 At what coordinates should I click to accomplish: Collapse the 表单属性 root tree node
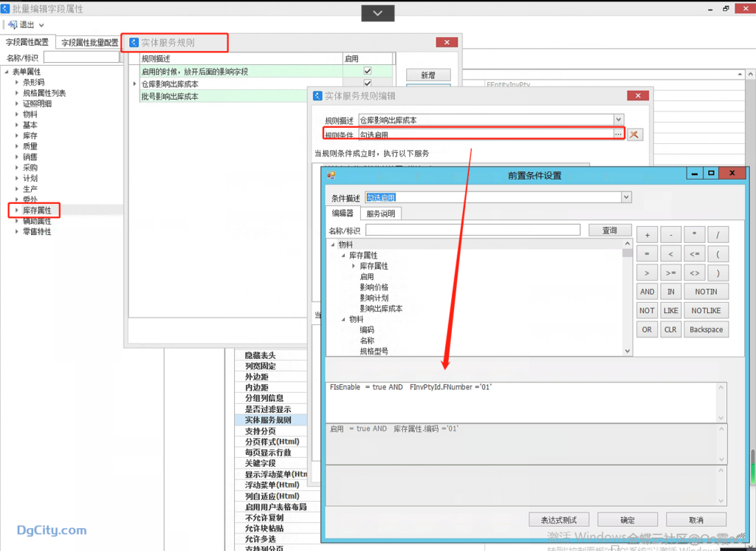[7, 72]
